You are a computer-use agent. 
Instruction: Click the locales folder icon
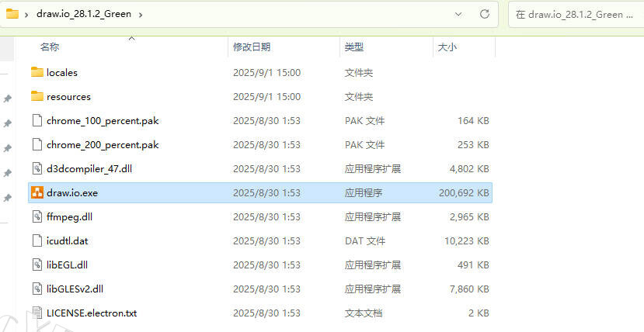37,72
